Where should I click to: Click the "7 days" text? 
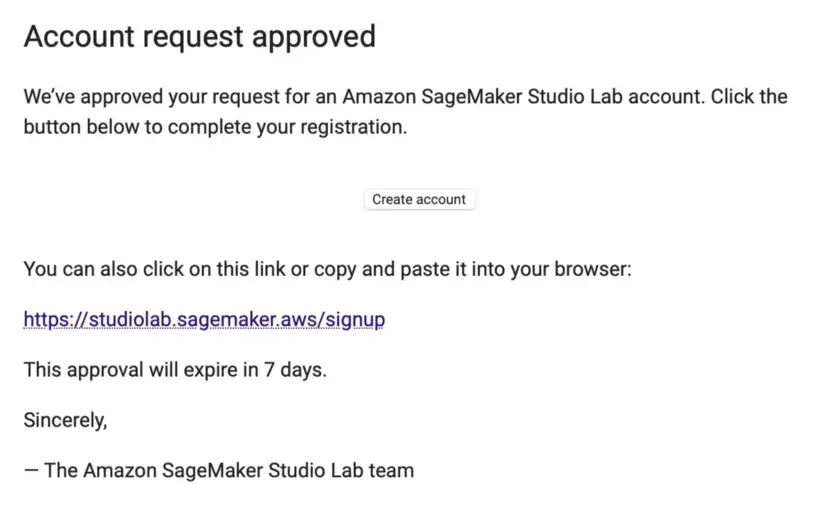click(x=295, y=370)
